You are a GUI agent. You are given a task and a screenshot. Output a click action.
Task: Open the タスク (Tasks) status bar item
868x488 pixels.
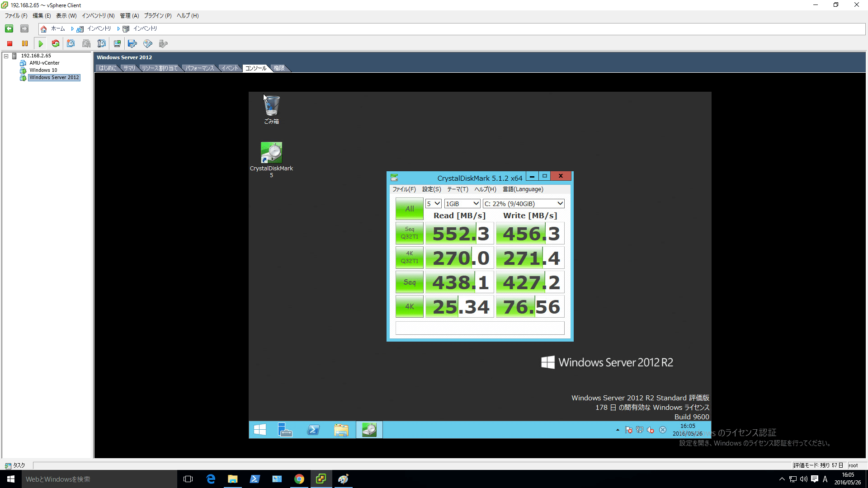click(x=15, y=465)
